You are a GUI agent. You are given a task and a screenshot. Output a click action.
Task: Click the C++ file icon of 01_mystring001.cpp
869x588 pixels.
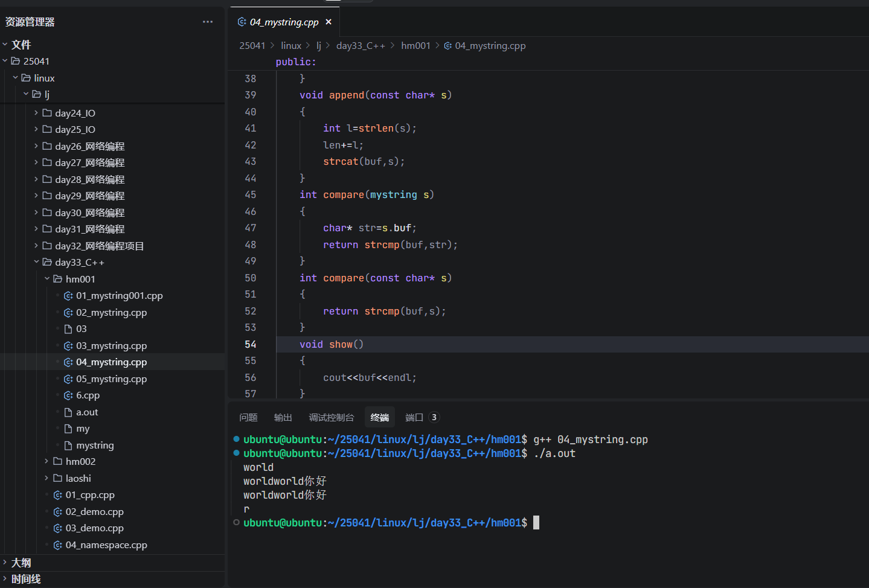click(68, 296)
